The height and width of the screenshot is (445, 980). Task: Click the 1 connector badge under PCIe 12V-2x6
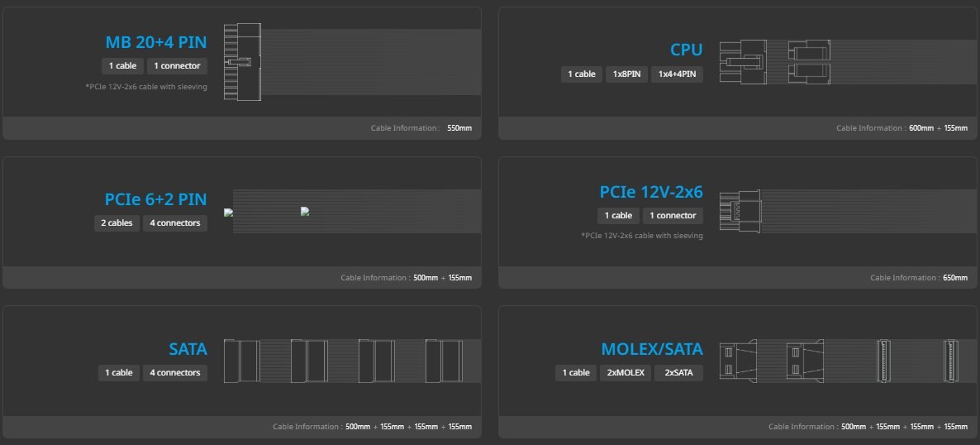(673, 216)
